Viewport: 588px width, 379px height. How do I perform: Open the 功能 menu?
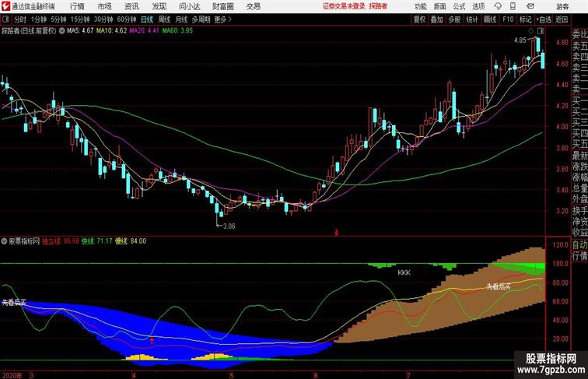click(x=421, y=6)
